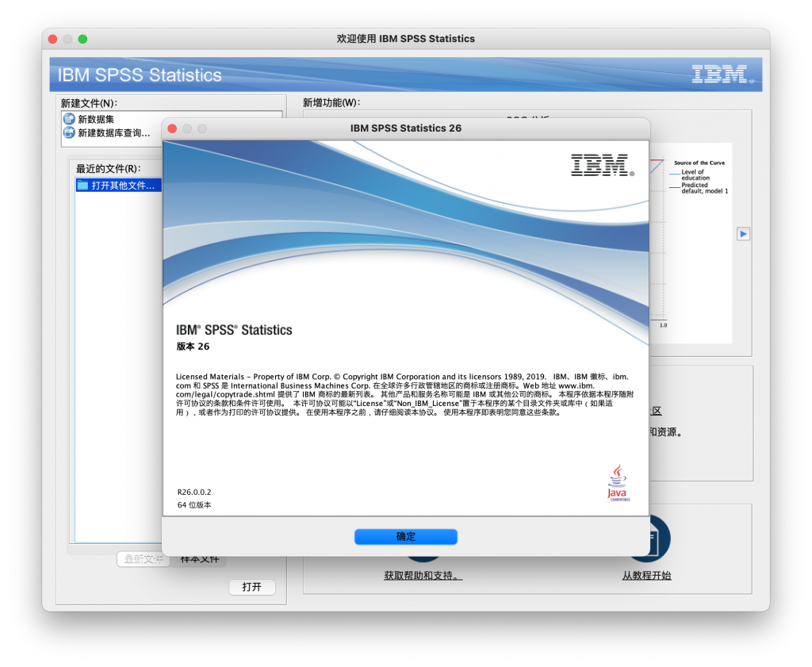
Task: Click the 64 位版本 text
Action: coord(194,505)
